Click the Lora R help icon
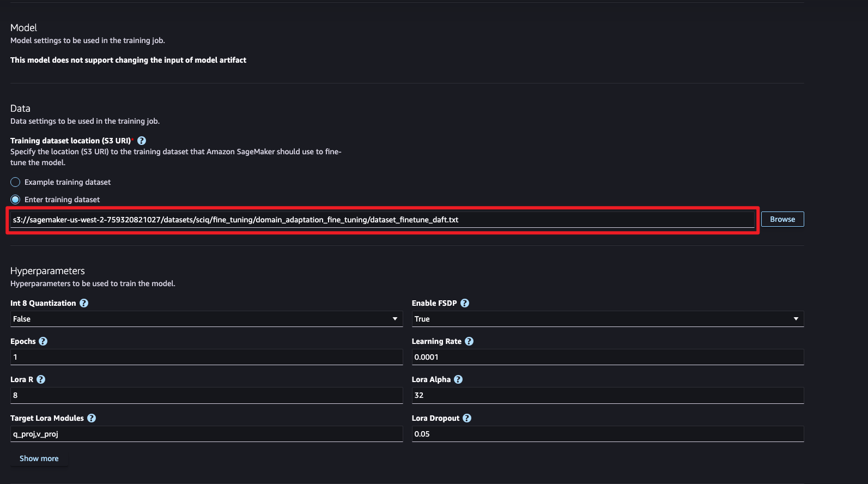Viewport: 868px width, 484px height. 41,379
